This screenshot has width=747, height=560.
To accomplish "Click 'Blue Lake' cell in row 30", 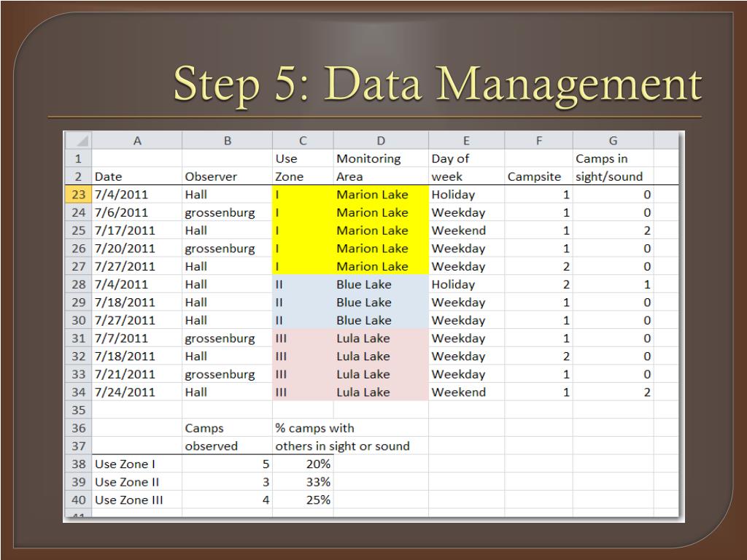I will tap(381, 321).
